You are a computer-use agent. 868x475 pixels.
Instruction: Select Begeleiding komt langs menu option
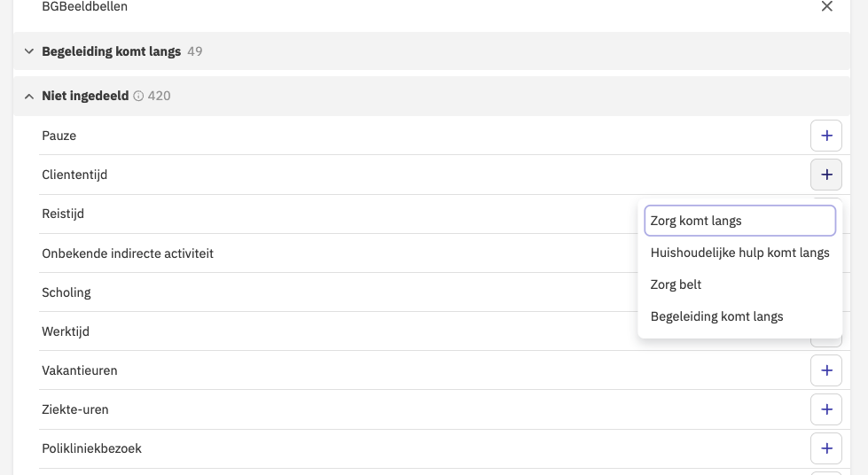point(739,316)
